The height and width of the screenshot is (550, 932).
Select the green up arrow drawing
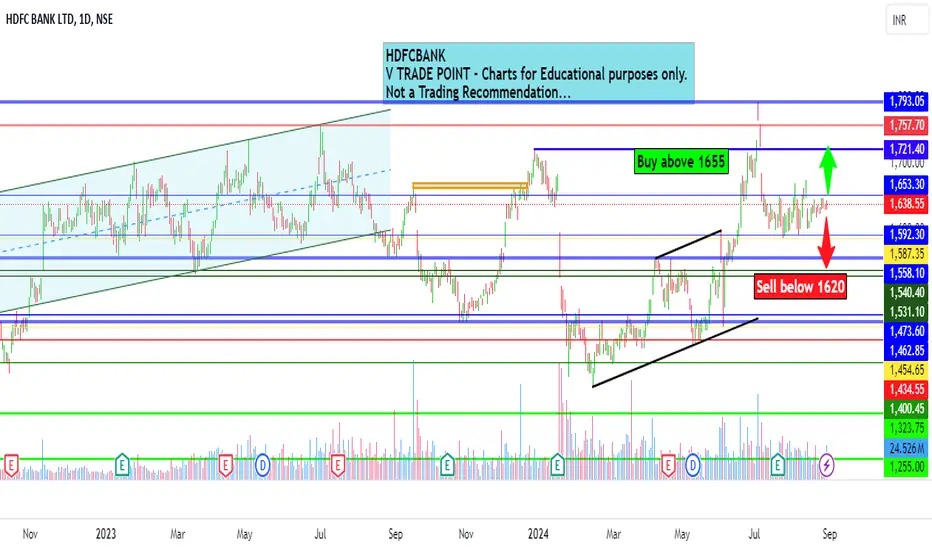(x=828, y=170)
